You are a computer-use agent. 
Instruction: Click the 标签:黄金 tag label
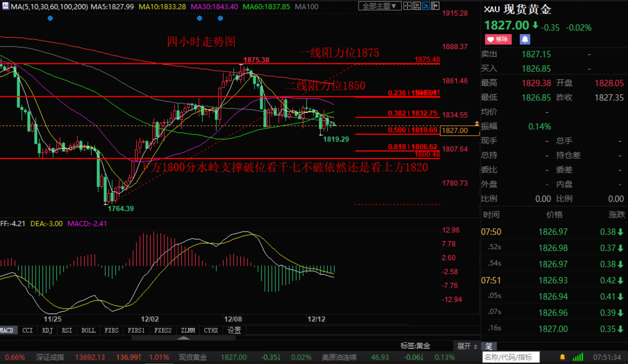pos(415,346)
